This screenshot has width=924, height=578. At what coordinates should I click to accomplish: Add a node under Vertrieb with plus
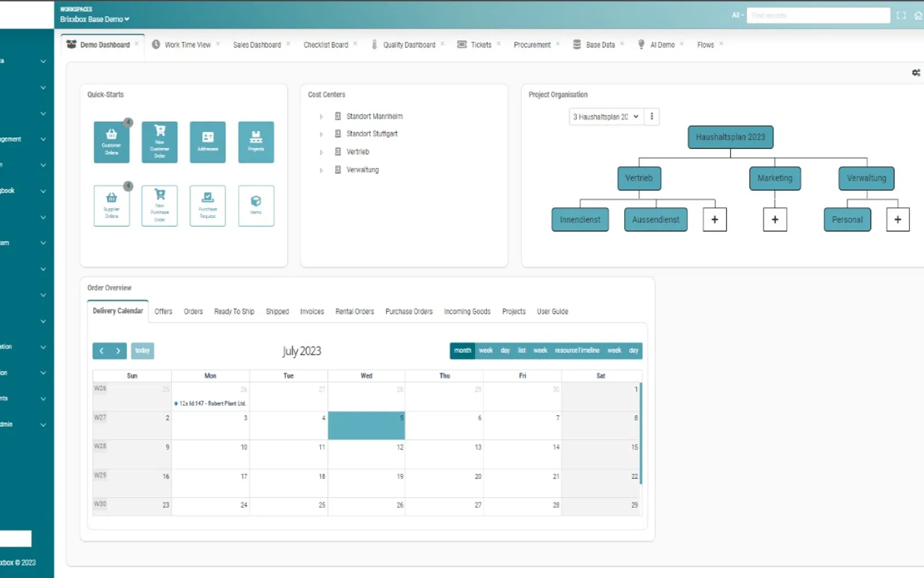coord(715,220)
